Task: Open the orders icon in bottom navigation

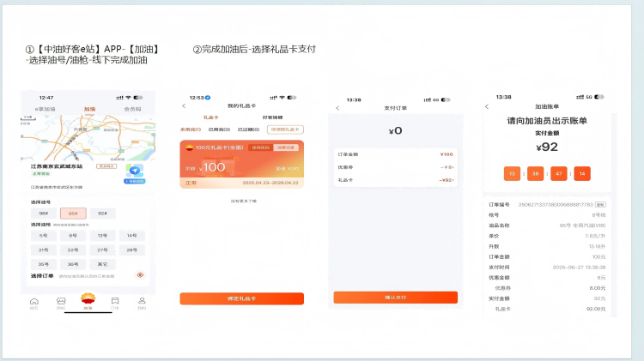Action: 115,302
